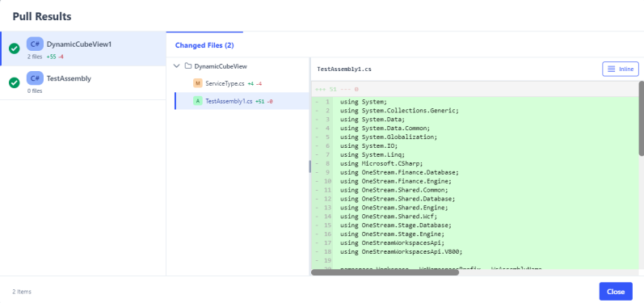This screenshot has height=303, width=644.
Task: Click 'using OneStream.Finance.Engine;' line
Action: point(396,181)
